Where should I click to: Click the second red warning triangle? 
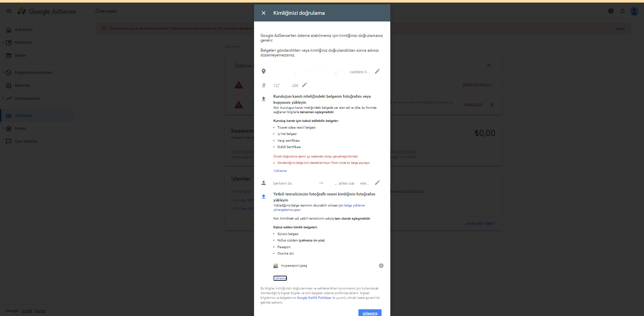pyautogui.click(x=239, y=105)
